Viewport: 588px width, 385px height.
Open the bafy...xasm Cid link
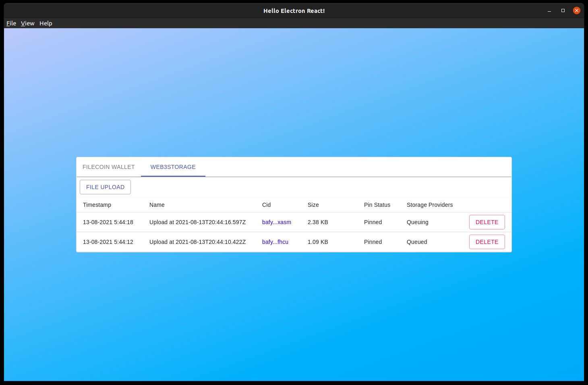click(x=277, y=222)
